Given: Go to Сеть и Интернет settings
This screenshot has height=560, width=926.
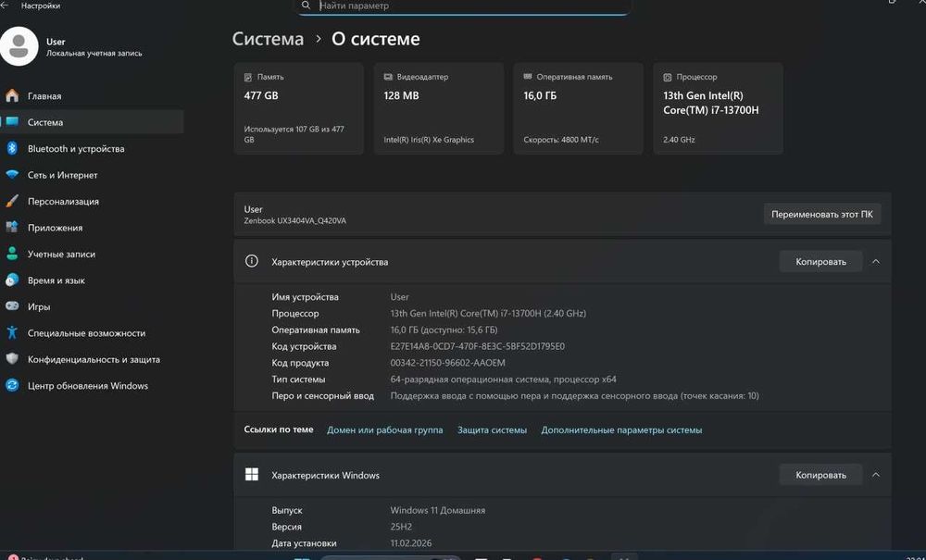Looking at the screenshot, I should tap(92, 175).
